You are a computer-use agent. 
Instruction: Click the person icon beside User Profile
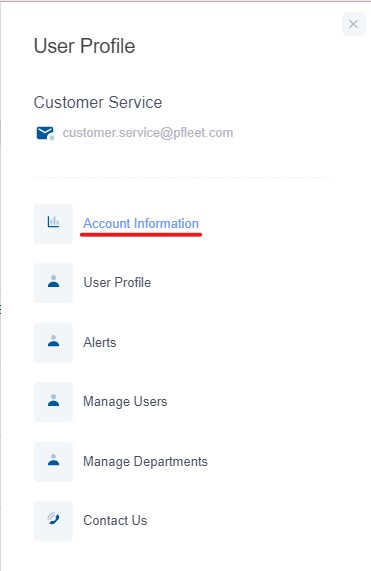54,283
